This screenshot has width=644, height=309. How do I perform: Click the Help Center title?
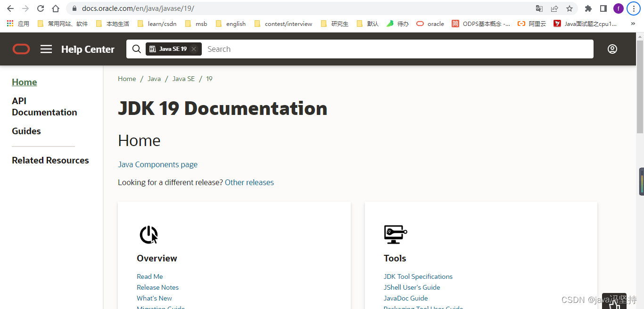point(88,49)
